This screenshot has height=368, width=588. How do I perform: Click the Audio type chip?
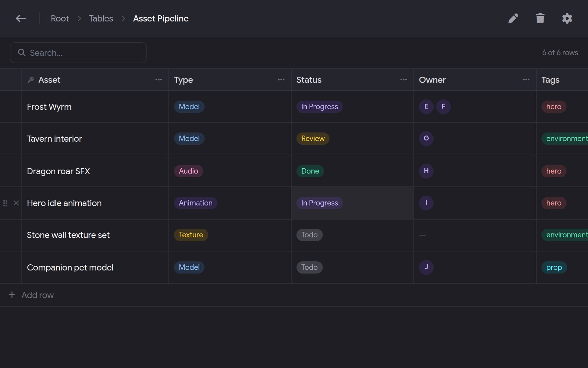188,171
